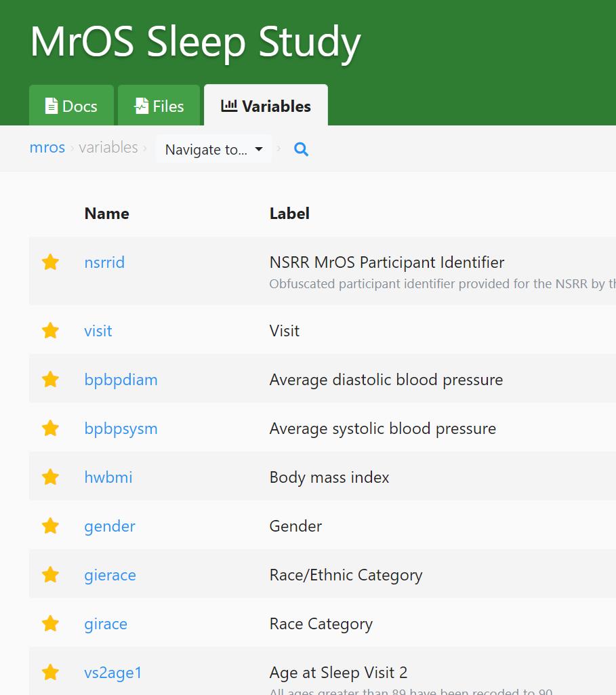Click the star icon beside nsrrid
616x695 pixels.
click(51, 262)
